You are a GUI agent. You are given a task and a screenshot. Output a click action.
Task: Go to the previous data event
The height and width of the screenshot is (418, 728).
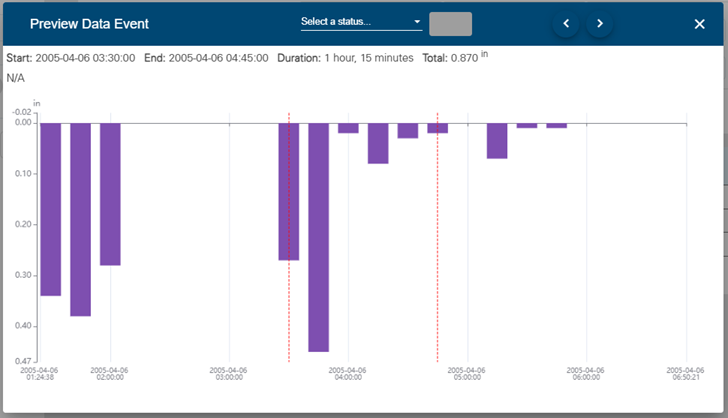click(x=566, y=24)
